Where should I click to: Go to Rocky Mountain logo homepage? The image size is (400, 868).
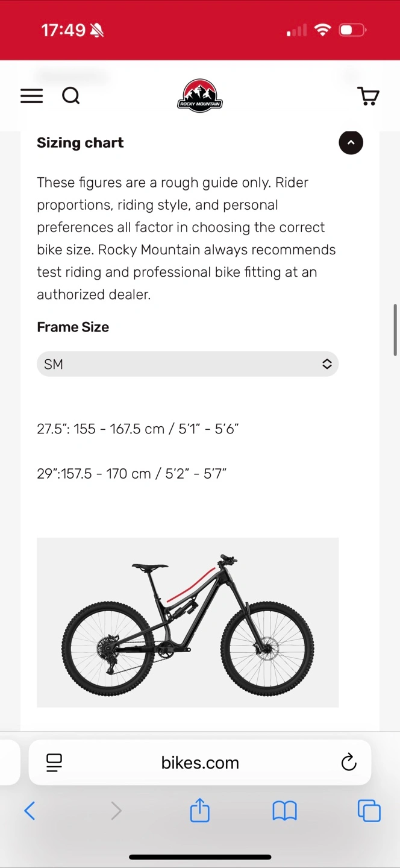click(200, 96)
